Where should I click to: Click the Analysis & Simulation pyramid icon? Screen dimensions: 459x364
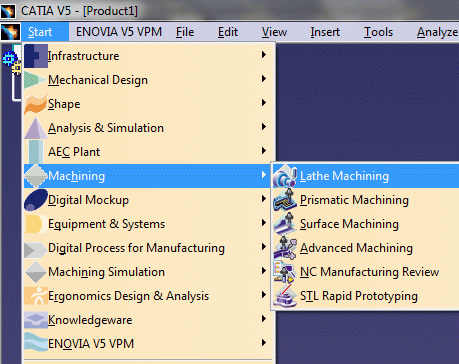tap(36, 128)
